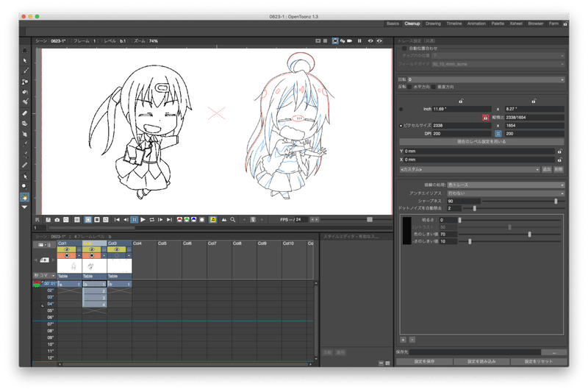The height and width of the screenshot is (392, 588).
Task: Click the camera snapshot icon under viewer
Action: pyautogui.click(x=57, y=220)
